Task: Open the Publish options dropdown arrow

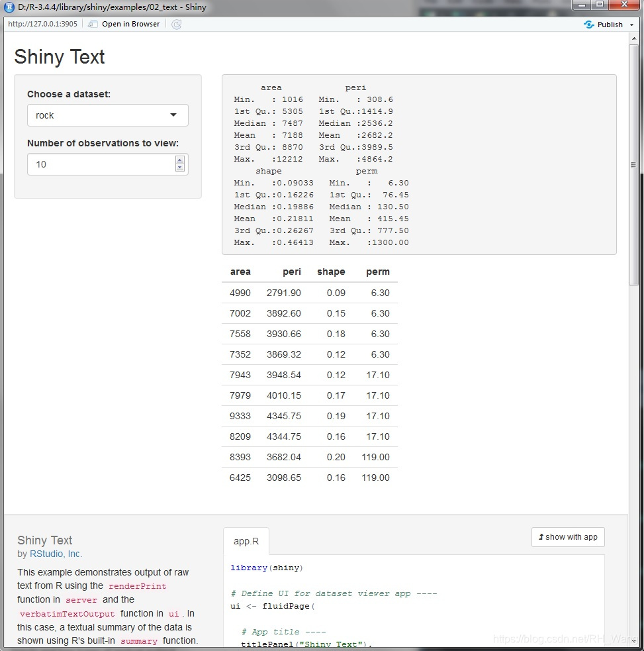Action: 631,25
